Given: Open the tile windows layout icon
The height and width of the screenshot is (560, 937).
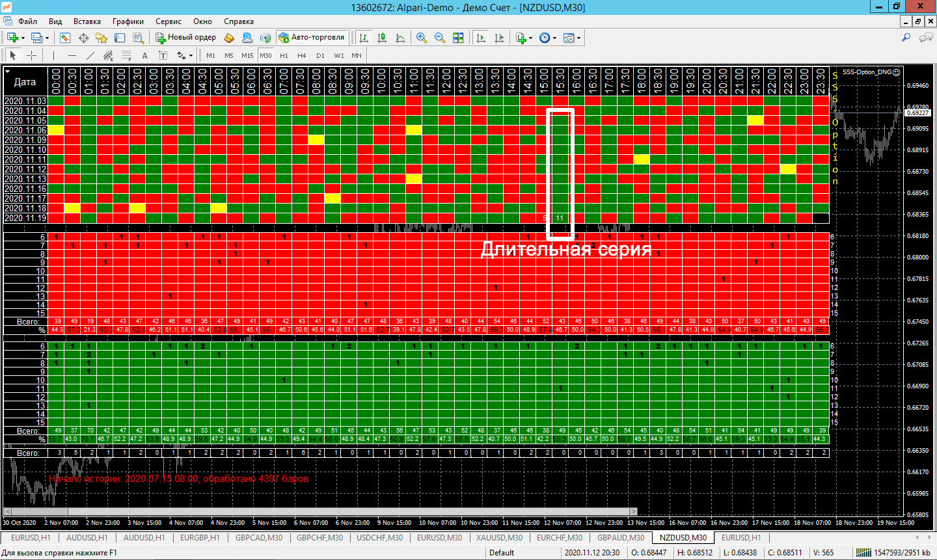Looking at the screenshot, I should point(458,38).
